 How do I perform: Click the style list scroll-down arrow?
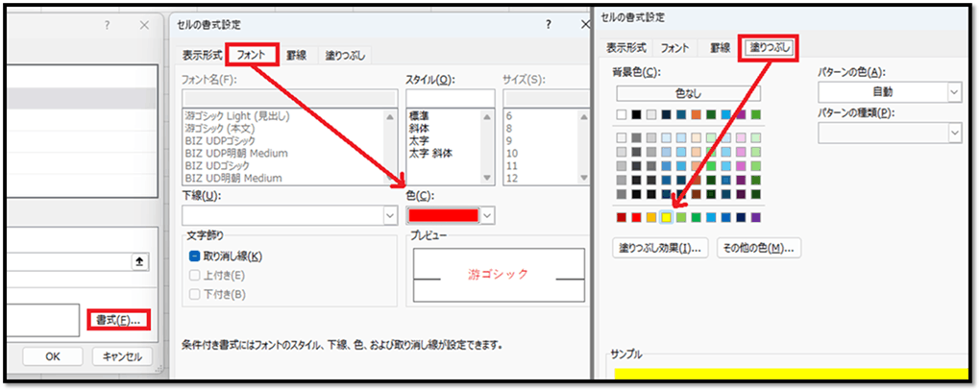(x=487, y=178)
